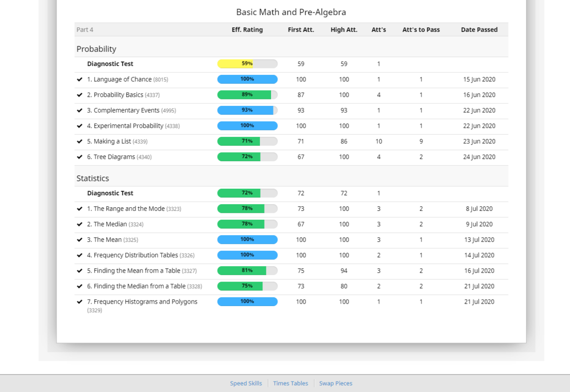Click checkmark beside Tree Diagrams
Viewport: 570px width, 392px height.
click(79, 157)
